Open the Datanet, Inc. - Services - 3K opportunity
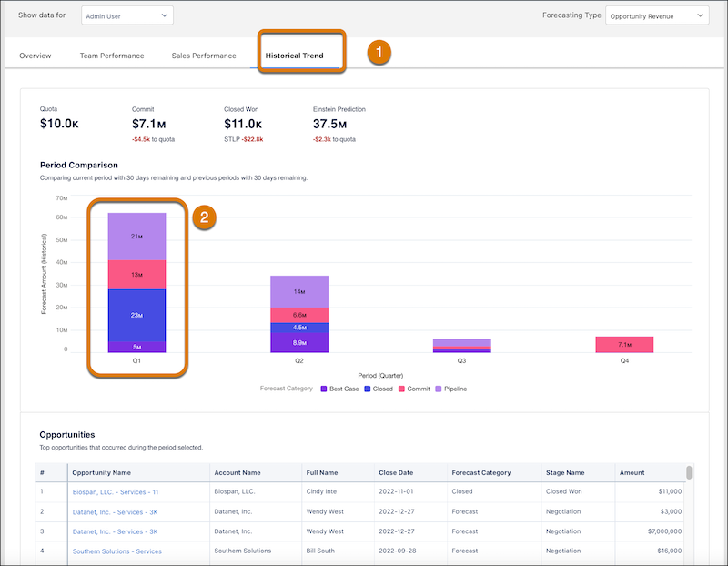728x566 pixels. pos(115,511)
